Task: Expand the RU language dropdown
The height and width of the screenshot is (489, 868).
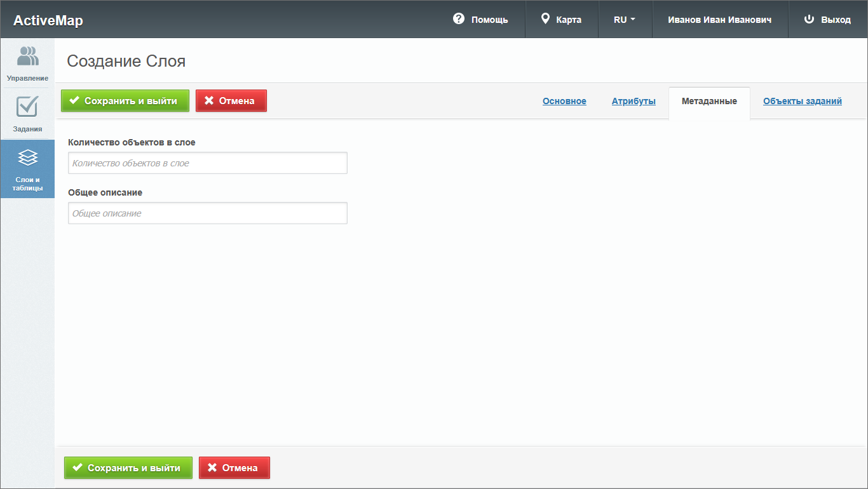Action: tap(624, 20)
